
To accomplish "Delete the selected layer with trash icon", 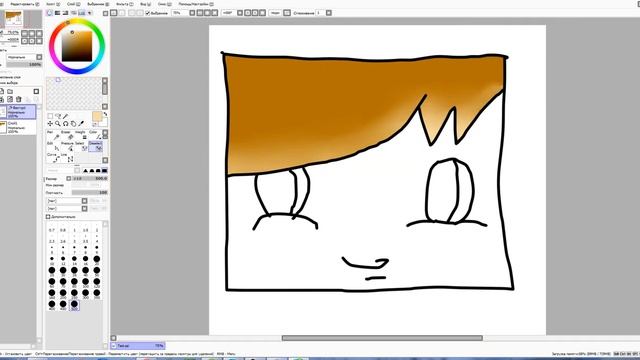I will click(18, 99).
